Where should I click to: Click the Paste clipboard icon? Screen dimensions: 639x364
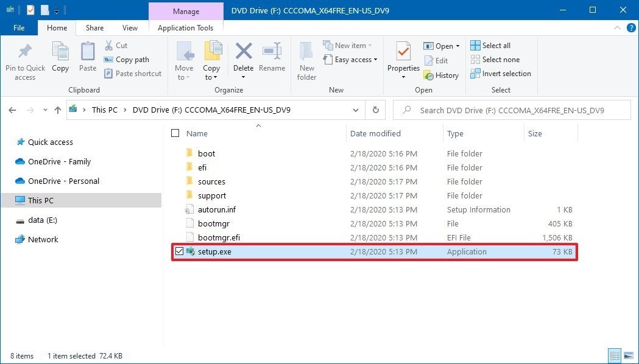coord(88,51)
